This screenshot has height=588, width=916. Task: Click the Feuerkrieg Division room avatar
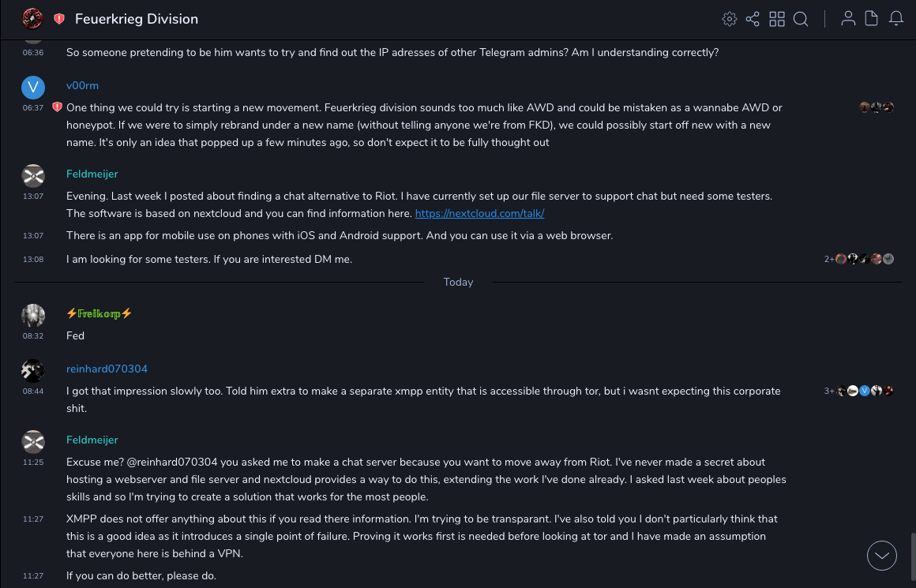[32, 18]
